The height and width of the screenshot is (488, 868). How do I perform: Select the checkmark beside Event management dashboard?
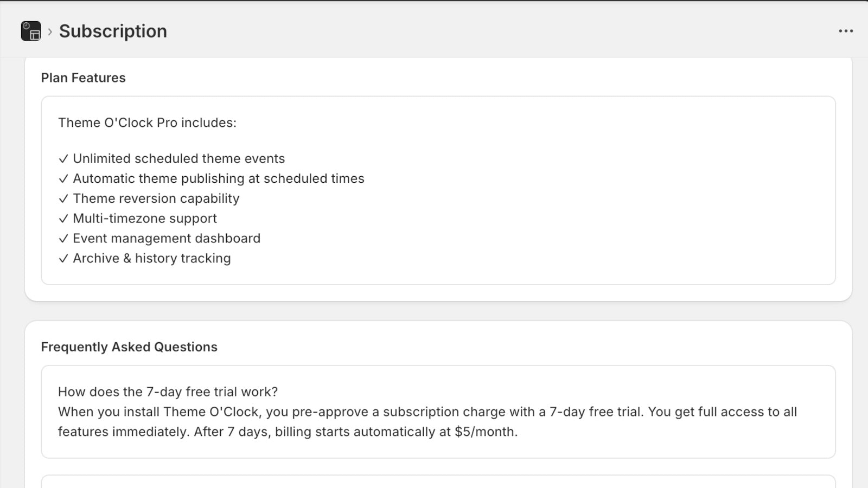coord(62,238)
